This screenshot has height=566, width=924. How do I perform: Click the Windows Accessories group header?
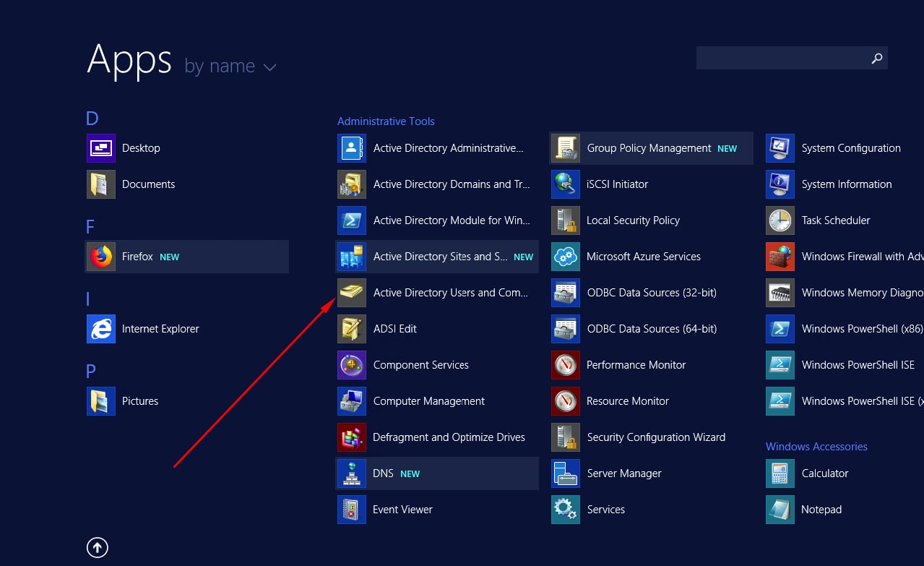click(816, 447)
